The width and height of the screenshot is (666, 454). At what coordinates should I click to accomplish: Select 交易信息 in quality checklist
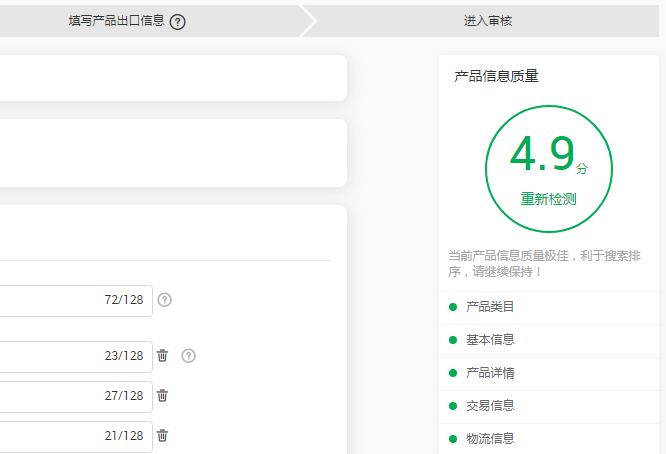coord(490,406)
